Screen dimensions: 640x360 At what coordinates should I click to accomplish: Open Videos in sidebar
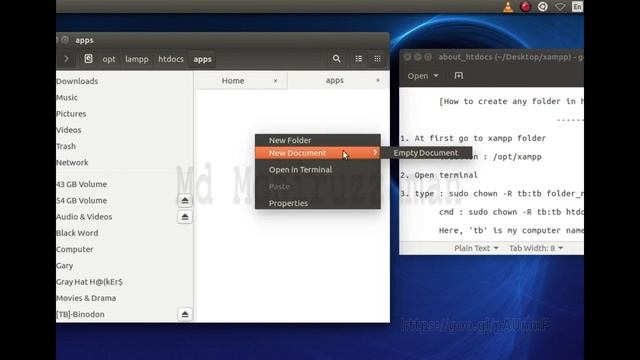(69, 130)
